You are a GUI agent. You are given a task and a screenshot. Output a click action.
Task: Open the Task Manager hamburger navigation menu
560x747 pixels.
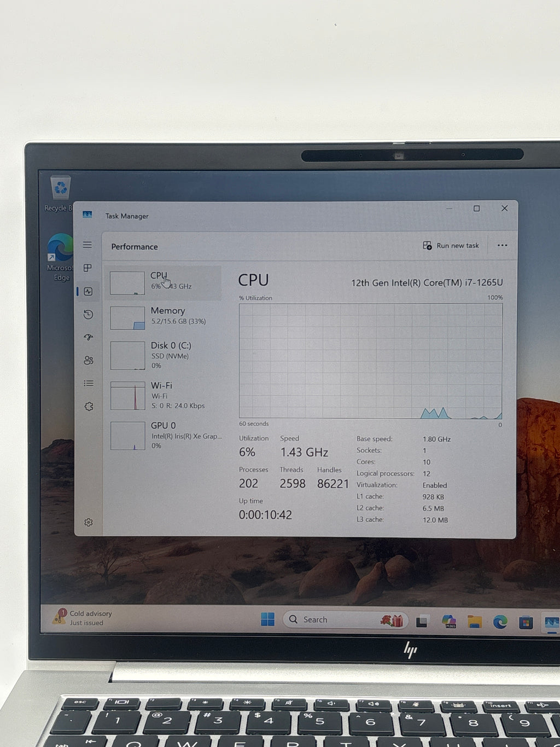87,245
